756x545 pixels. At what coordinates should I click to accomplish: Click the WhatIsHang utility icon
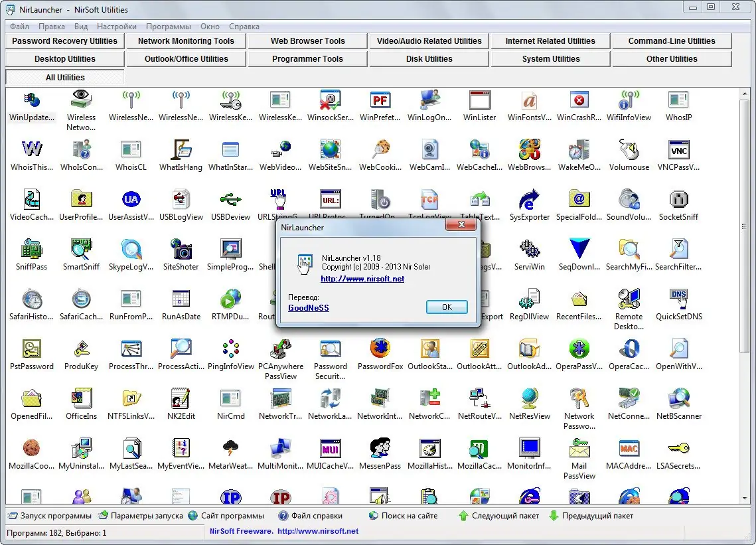[x=181, y=149]
